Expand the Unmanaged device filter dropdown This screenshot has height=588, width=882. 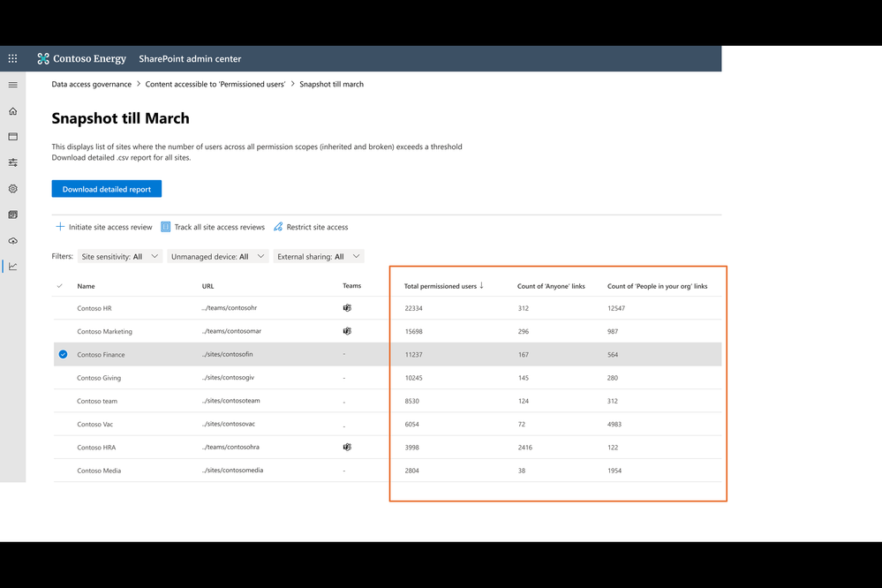pyautogui.click(x=218, y=257)
